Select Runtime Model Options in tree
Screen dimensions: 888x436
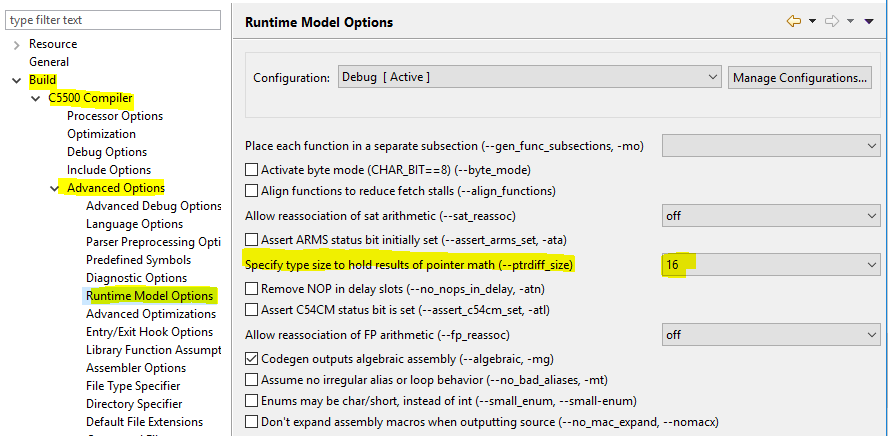pyautogui.click(x=149, y=296)
